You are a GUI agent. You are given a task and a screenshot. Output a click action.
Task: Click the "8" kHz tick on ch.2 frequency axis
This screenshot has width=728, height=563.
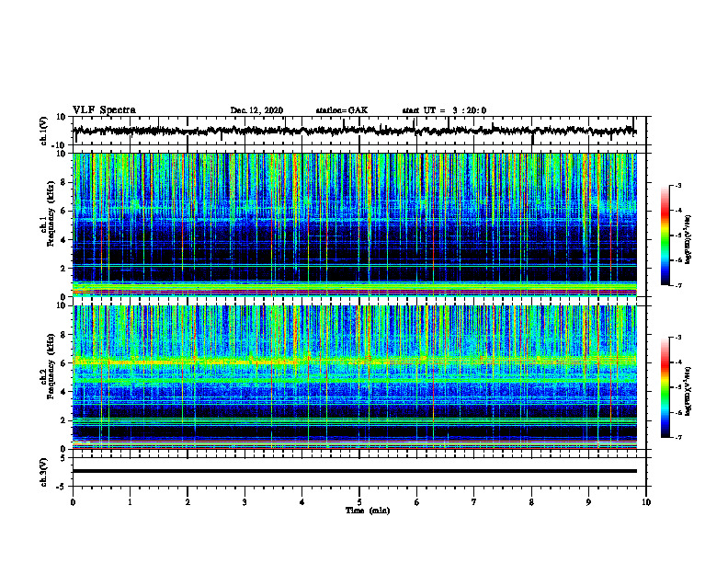coord(63,335)
